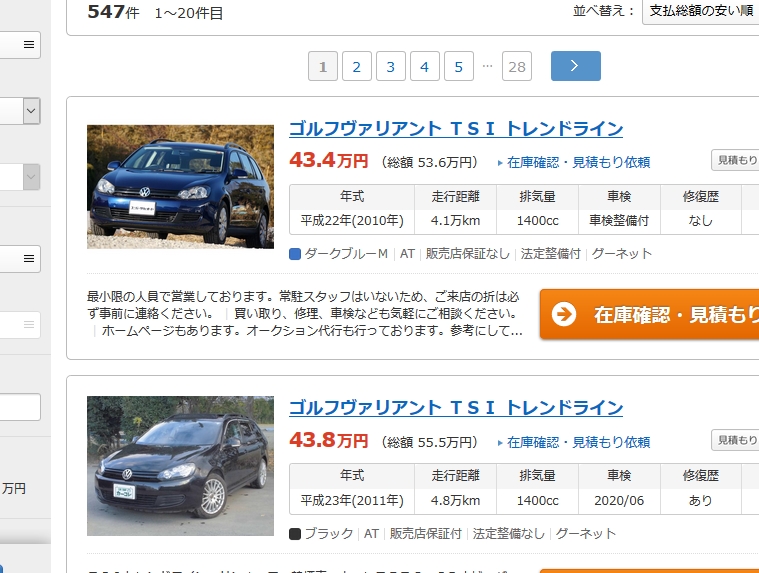759x573 pixels.
Task: Go to results page 4
Action: pos(425,66)
